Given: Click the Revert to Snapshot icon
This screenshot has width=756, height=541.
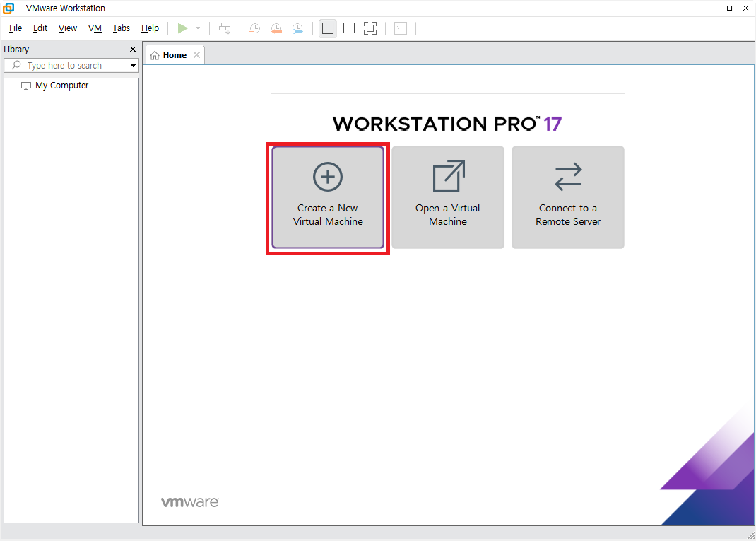Looking at the screenshot, I should point(276,28).
